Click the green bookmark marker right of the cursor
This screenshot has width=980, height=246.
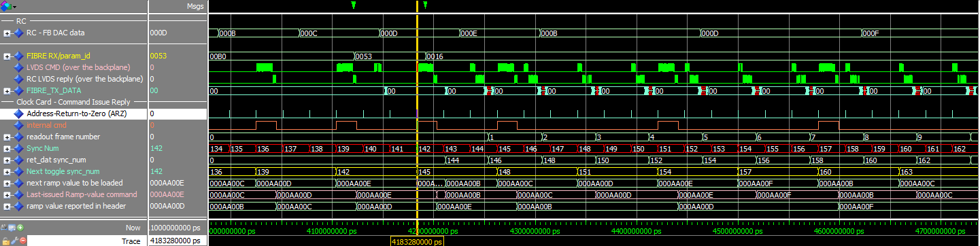(425, 5)
